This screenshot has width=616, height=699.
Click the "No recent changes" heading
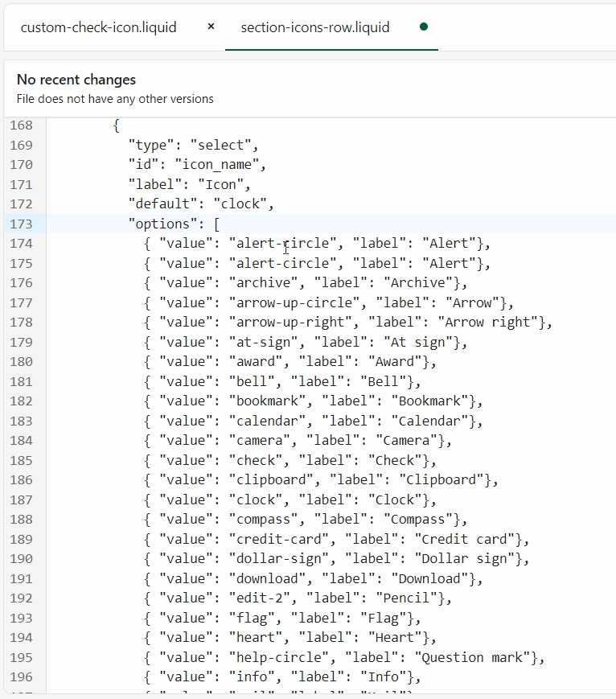[76, 80]
